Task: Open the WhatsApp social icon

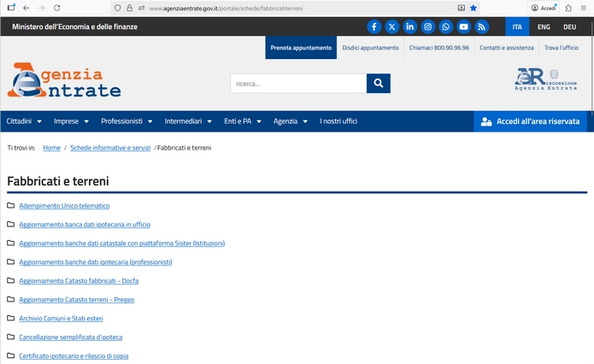Action: coord(446,26)
